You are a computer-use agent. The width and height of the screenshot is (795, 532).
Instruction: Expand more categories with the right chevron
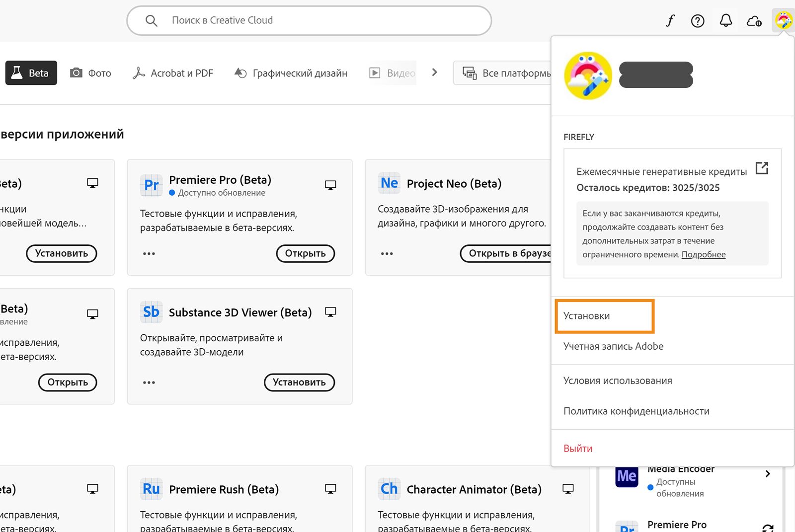tap(435, 73)
